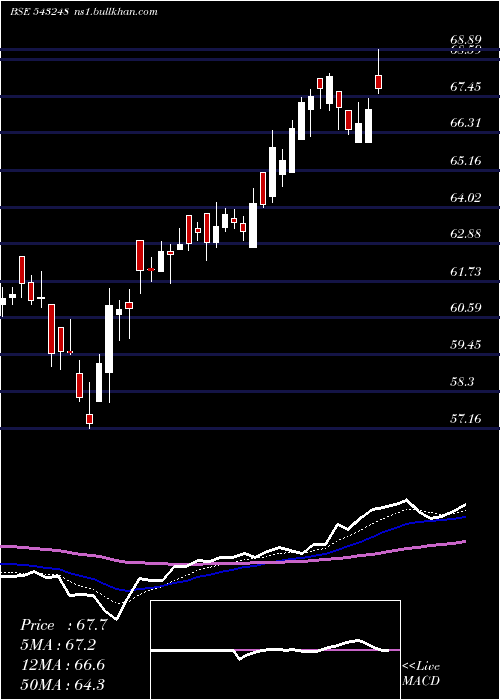500x700 pixels.
Task: Click the 62.88 price axis label
Action: [466, 234]
